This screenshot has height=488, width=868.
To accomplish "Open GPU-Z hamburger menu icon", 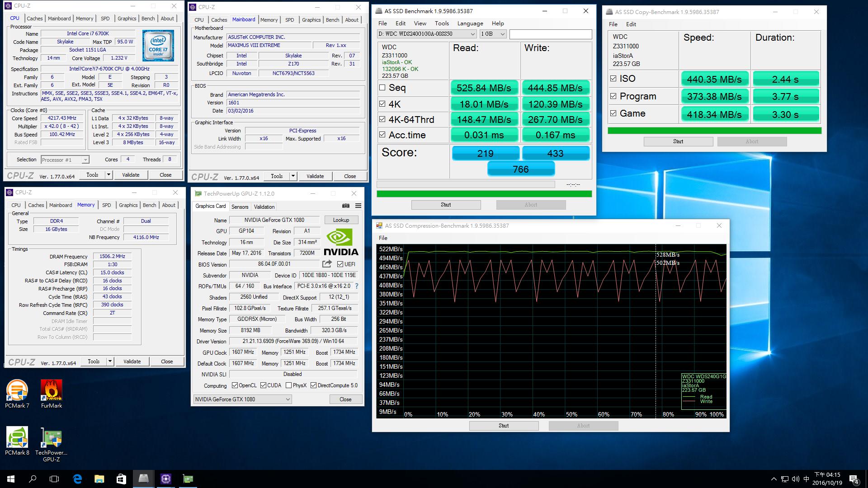I will 358,206.
